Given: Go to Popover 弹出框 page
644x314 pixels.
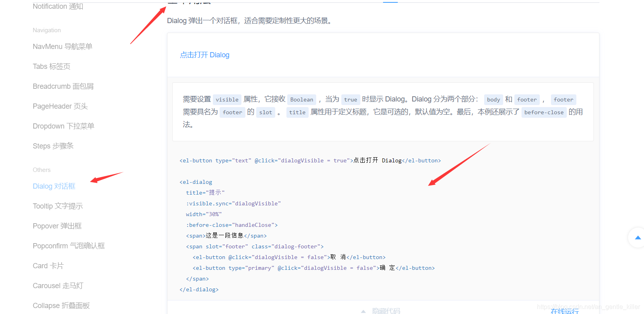Looking at the screenshot, I should 57,226.
